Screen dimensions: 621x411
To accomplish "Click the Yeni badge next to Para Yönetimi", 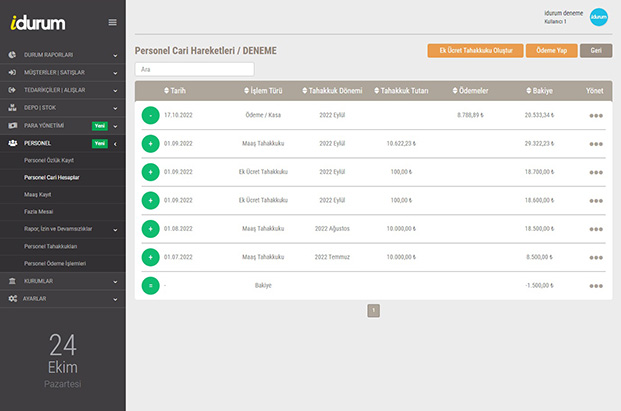I will (x=100, y=126).
